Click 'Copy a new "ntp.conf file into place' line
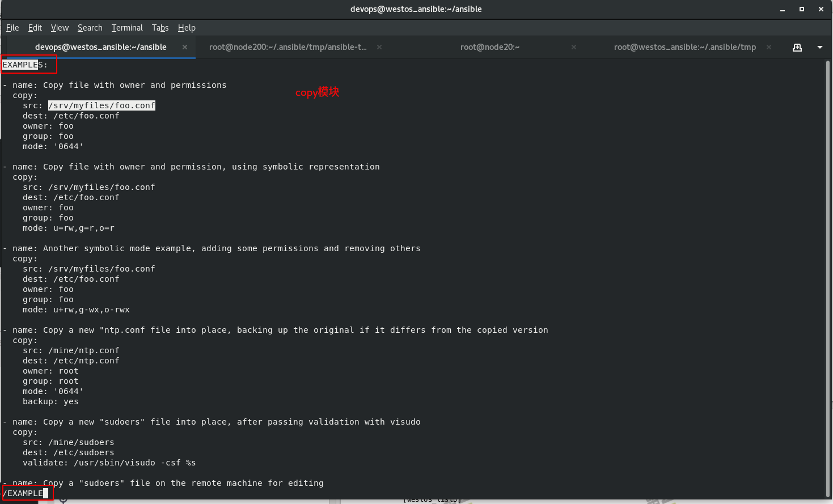Image resolution: width=833 pixels, height=504 pixels. (275, 330)
